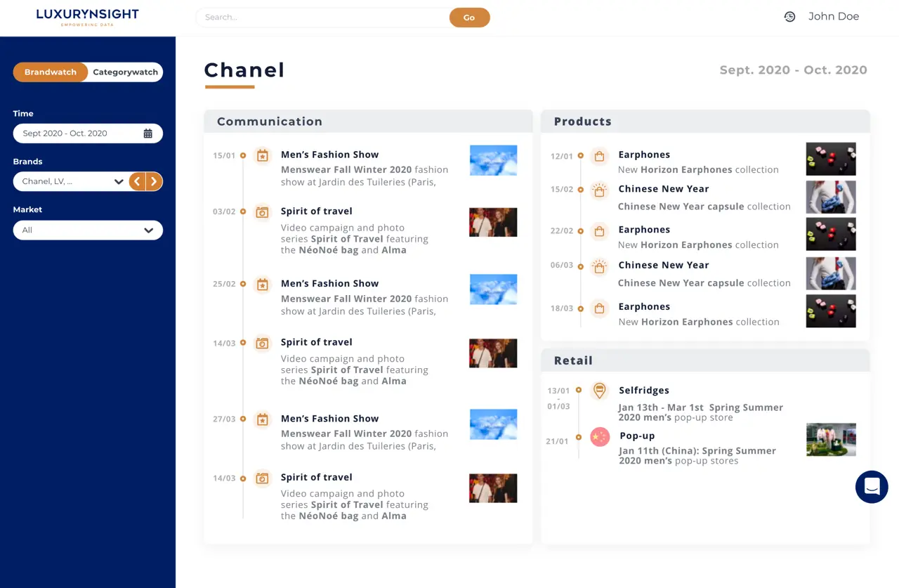The width and height of the screenshot is (899, 588).
Task: Click into the Search input field
Action: tap(323, 18)
